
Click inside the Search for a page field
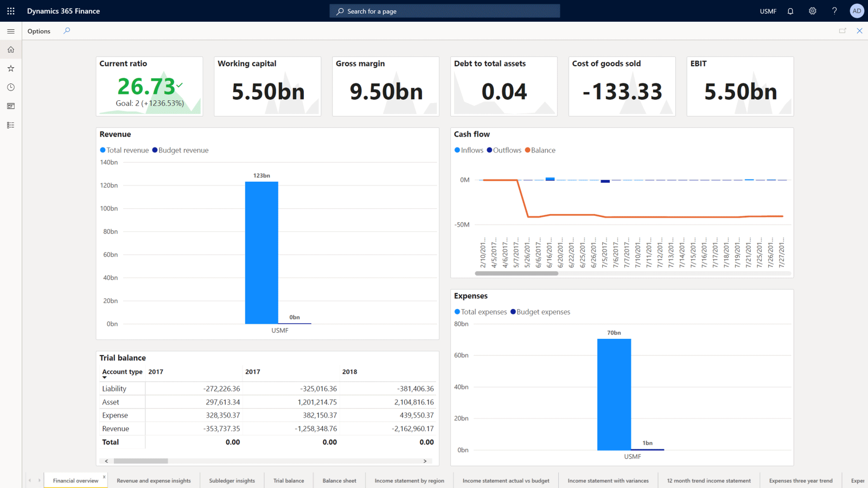[x=445, y=11]
